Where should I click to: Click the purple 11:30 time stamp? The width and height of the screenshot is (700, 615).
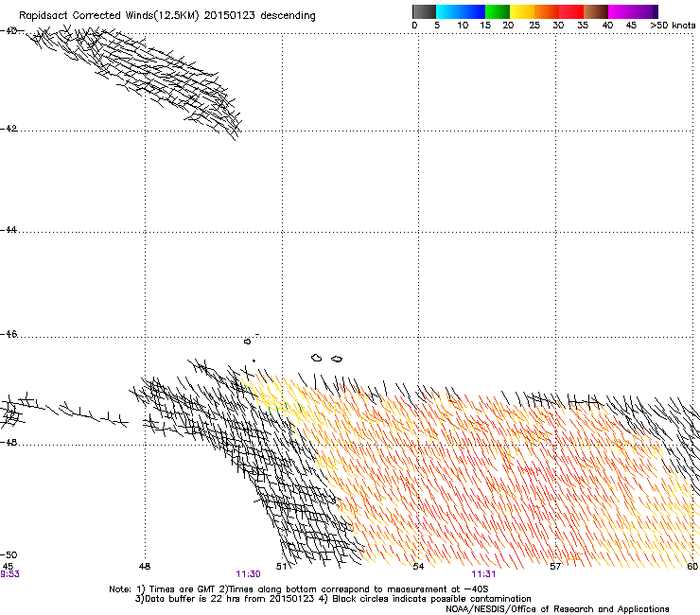coord(248,574)
